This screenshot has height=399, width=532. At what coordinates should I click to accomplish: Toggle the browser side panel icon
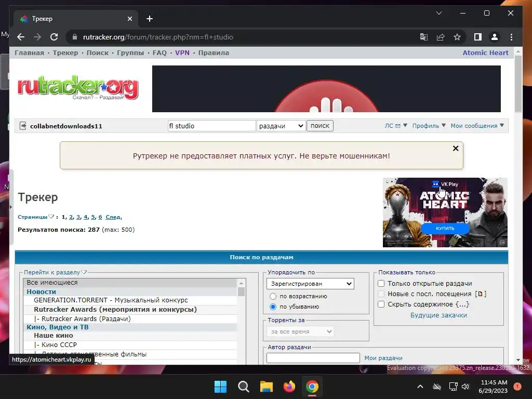tap(478, 37)
